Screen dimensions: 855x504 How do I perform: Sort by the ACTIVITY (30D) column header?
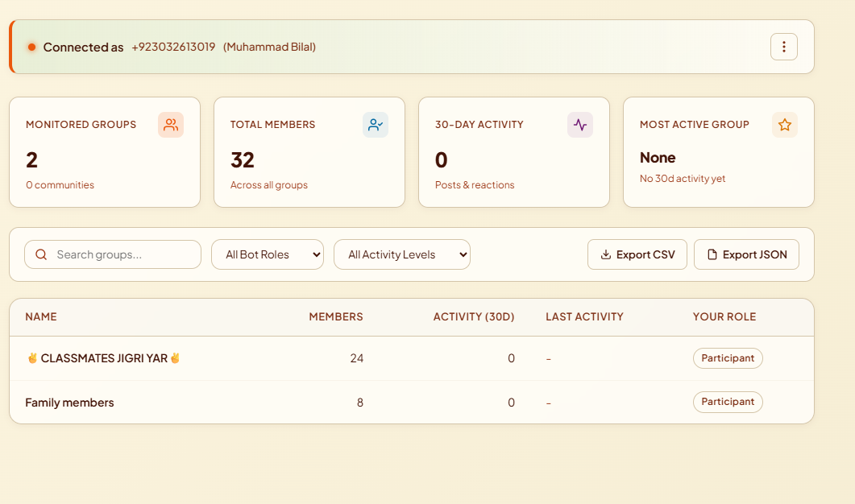(x=474, y=316)
